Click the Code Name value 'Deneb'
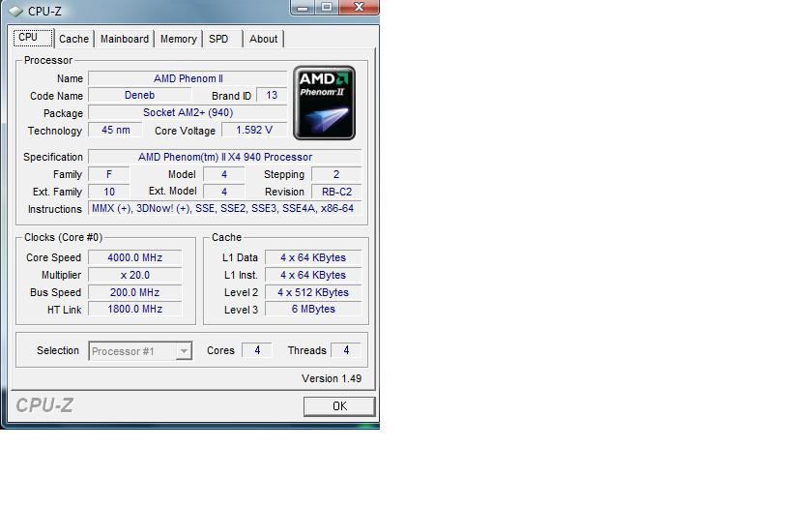812x508 pixels. (139, 96)
